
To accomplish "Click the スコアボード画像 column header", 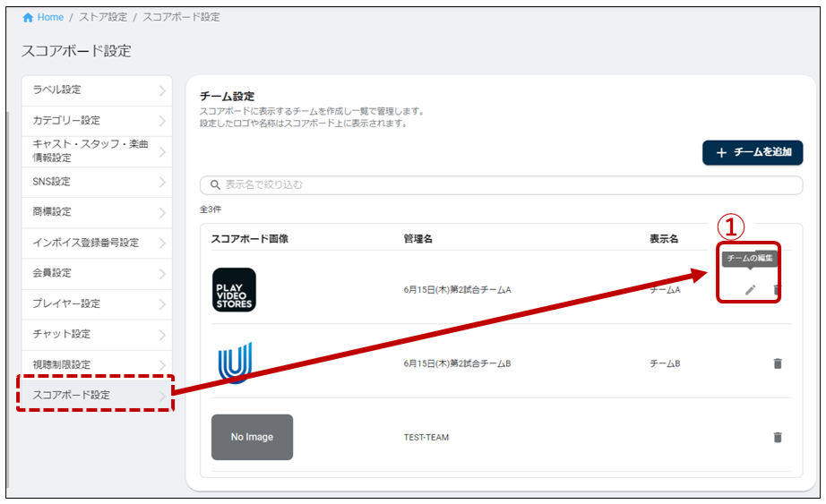I will [250, 239].
